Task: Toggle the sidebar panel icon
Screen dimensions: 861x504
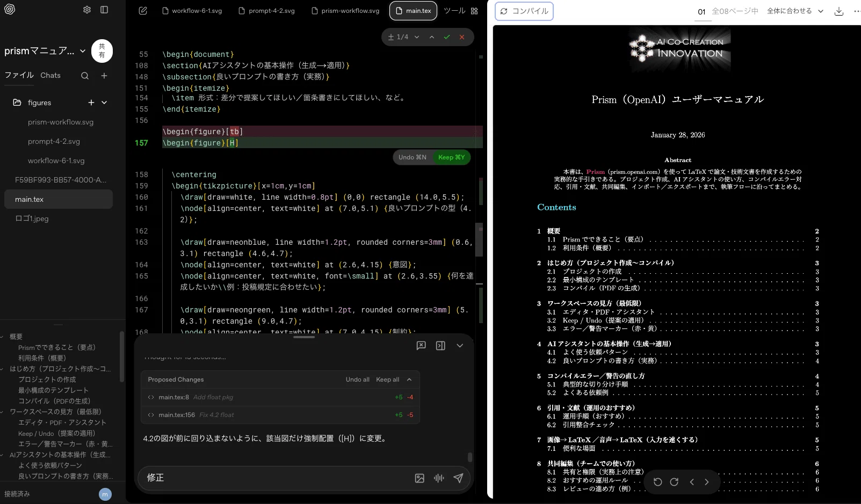Action: tap(104, 10)
